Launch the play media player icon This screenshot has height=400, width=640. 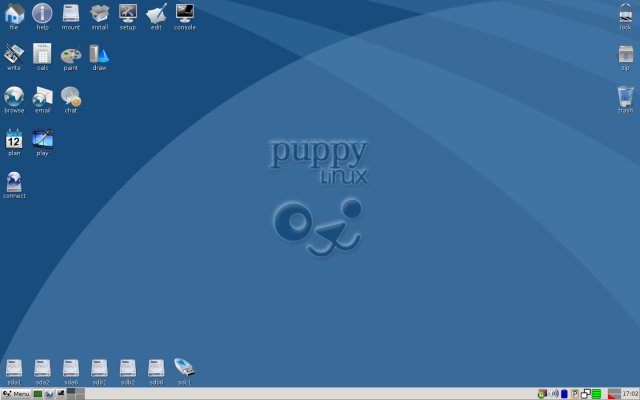42,142
